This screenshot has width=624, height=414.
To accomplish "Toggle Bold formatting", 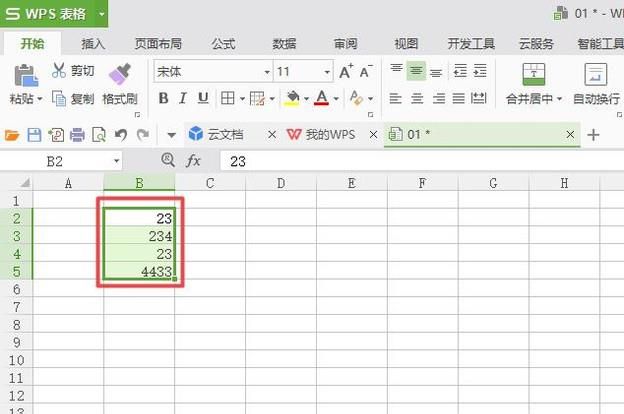I will click(x=163, y=98).
